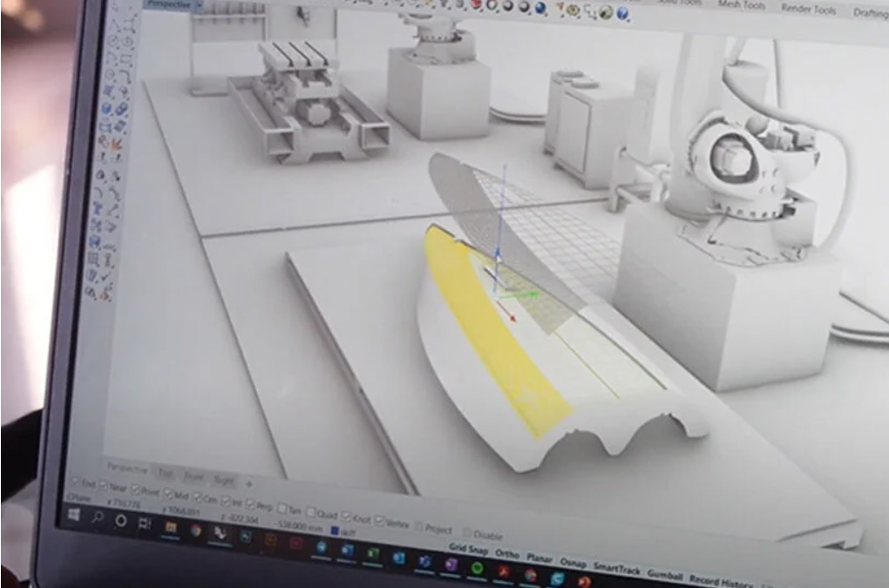Screen dimensions: 889x588
Task: Toggle Osnap pane in status bar
Action: 573,563
